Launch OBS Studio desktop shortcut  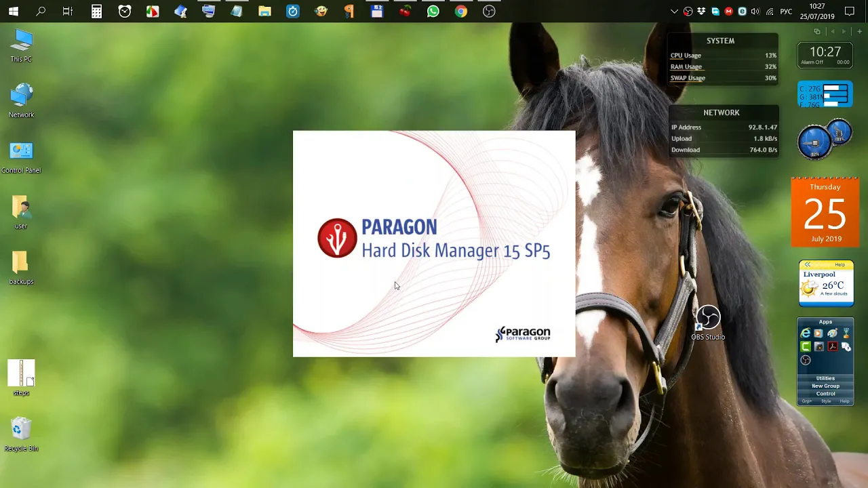pyautogui.click(x=708, y=323)
